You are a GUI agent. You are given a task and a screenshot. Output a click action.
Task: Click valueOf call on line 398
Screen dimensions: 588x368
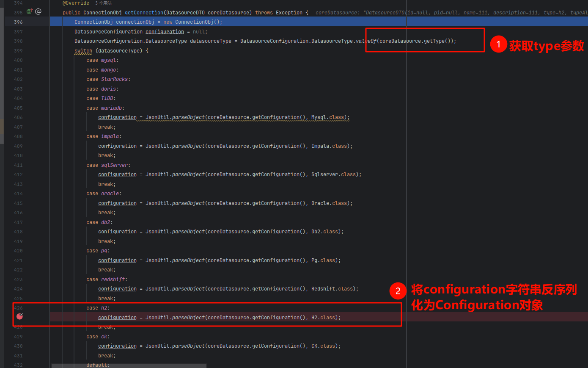coord(366,41)
